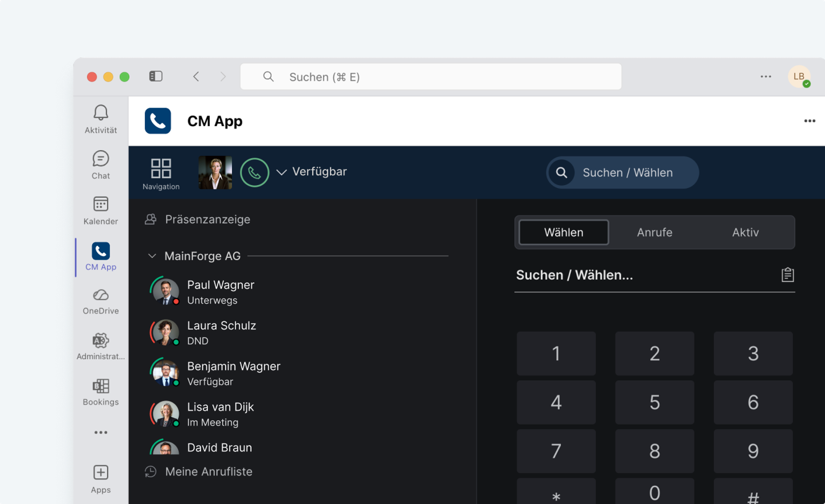This screenshot has width=825, height=504.
Task: Open Apps store with plus icon
Action: tap(101, 473)
